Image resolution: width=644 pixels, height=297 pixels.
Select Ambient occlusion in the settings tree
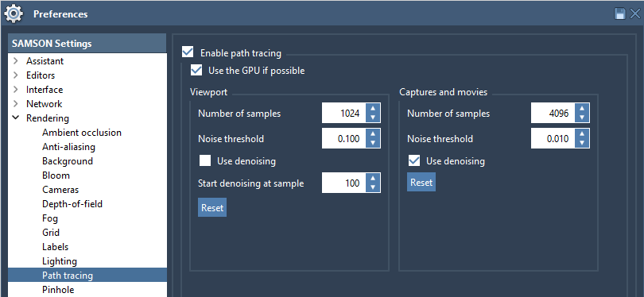(x=82, y=133)
